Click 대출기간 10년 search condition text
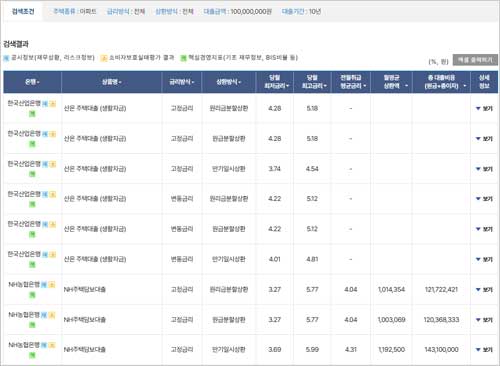This screenshot has height=366, width=500. coord(301,12)
